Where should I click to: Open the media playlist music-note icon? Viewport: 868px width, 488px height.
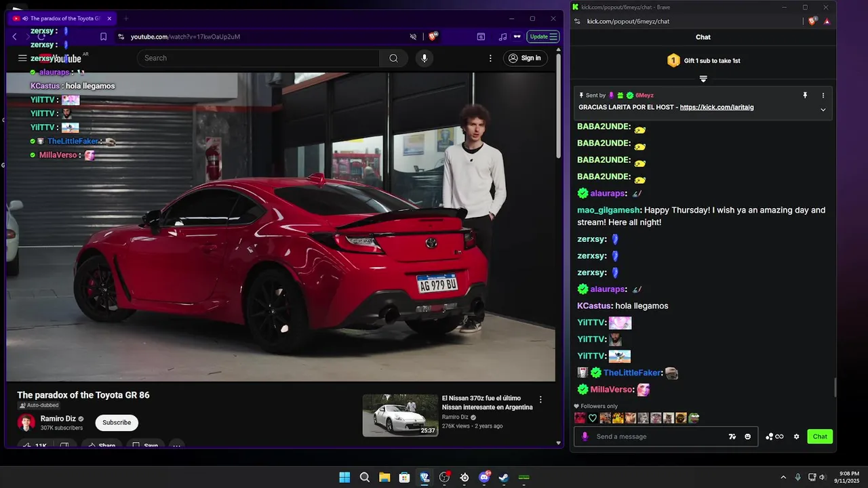[502, 37]
